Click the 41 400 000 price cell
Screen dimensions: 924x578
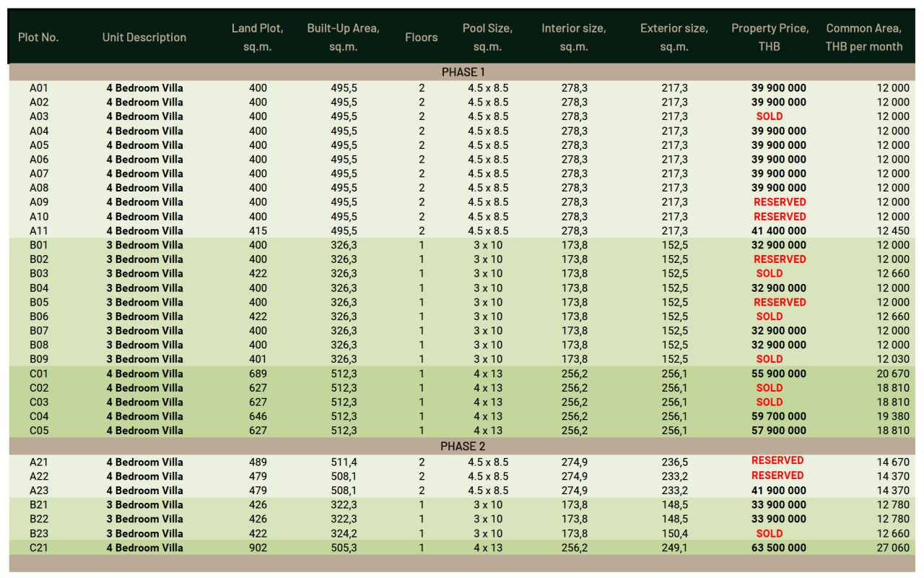point(779,231)
